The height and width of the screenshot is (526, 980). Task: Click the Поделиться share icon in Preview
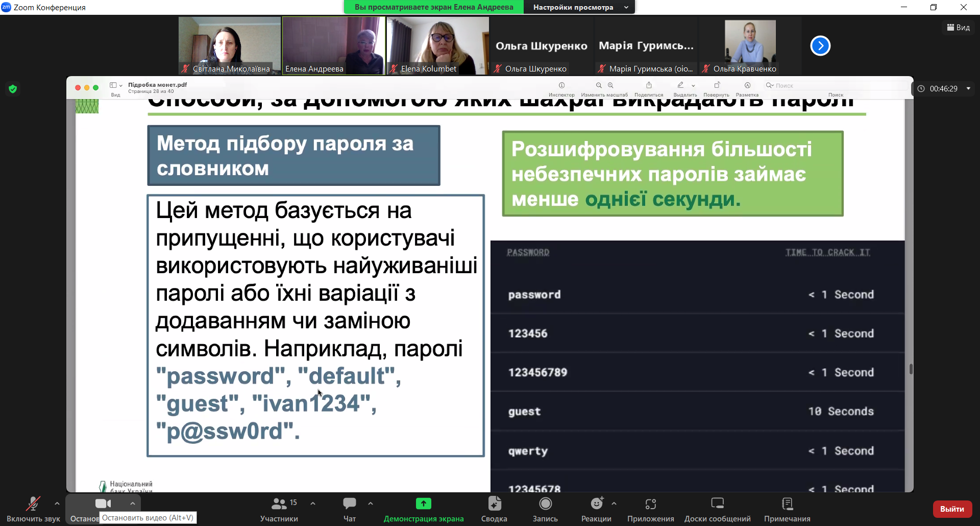(x=649, y=85)
